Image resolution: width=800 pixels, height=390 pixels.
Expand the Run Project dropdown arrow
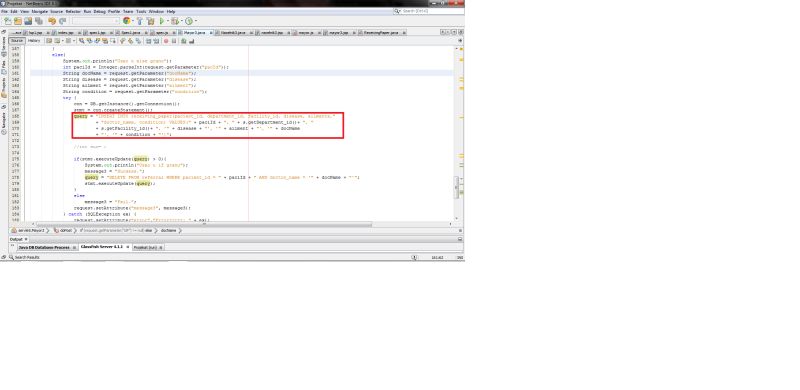168,21
